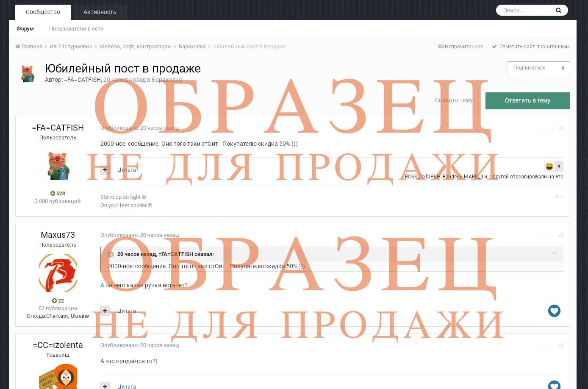
Task: Click the topic author's small avatar beside the title
Action: coord(28,73)
